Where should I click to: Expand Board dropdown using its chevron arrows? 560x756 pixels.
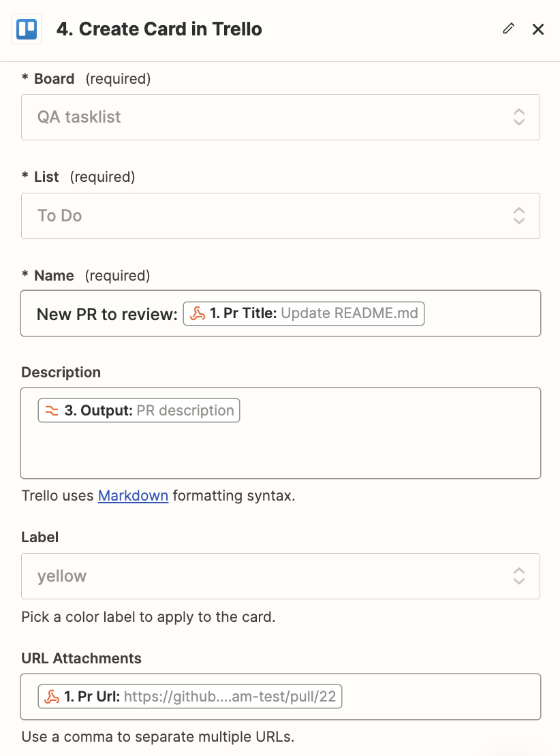(518, 117)
